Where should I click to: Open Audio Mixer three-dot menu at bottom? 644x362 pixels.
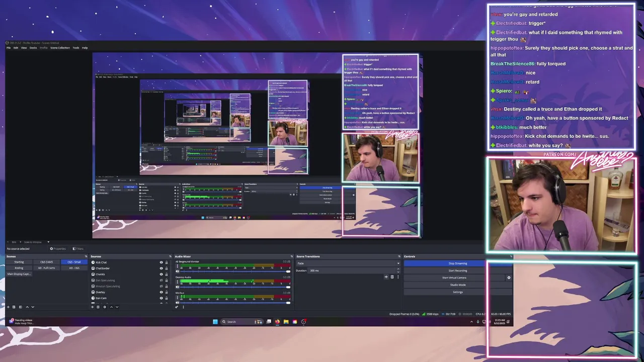click(183, 307)
